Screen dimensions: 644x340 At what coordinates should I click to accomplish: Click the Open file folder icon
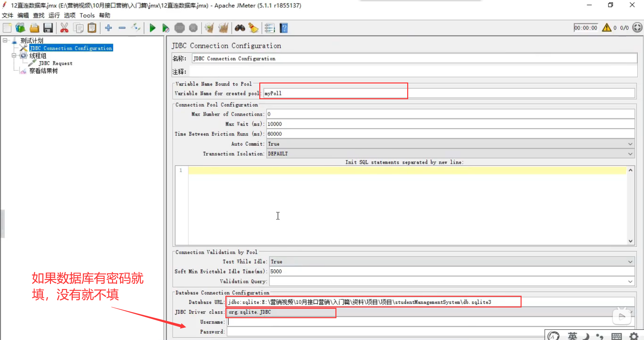pos(34,28)
